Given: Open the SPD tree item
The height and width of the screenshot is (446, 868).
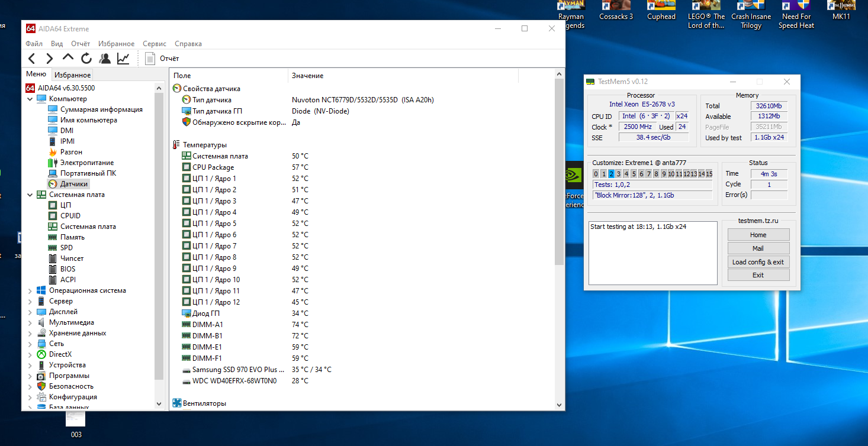Looking at the screenshot, I should point(66,248).
